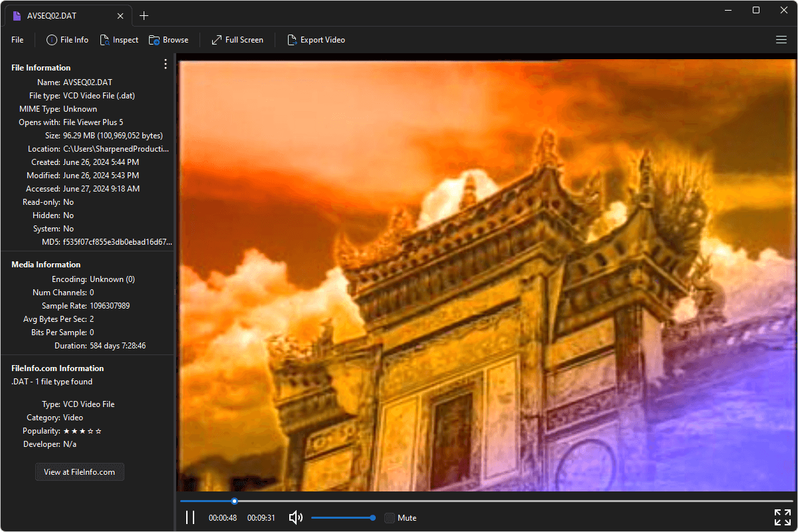
Task: Expand the video to fullscreen from player corner
Action: click(782, 517)
